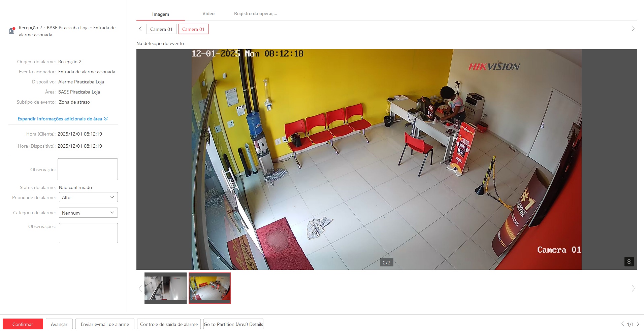This screenshot has width=644, height=331.
Task: Click the alarm source icon beside Recepção 2
Action: tap(12, 31)
